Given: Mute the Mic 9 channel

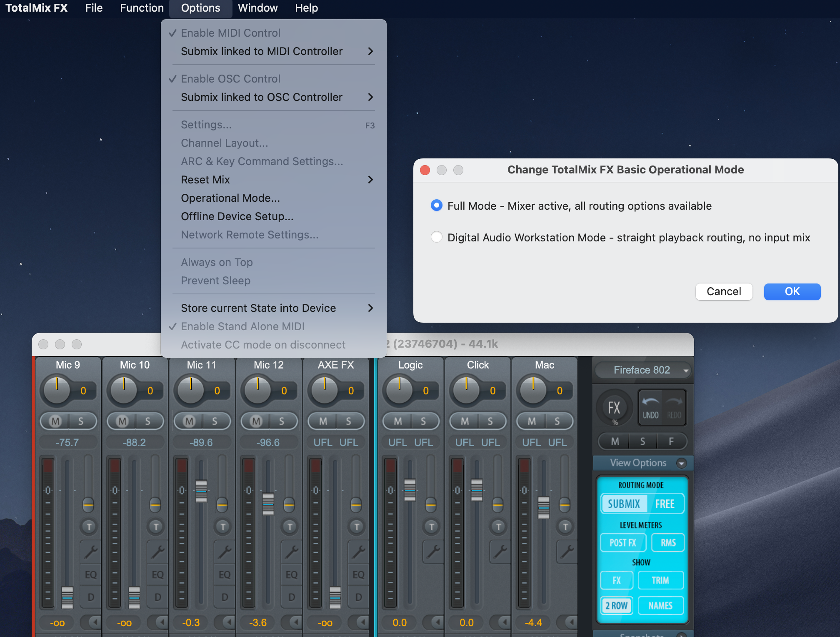Looking at the screenshot, I should (55, 421).
